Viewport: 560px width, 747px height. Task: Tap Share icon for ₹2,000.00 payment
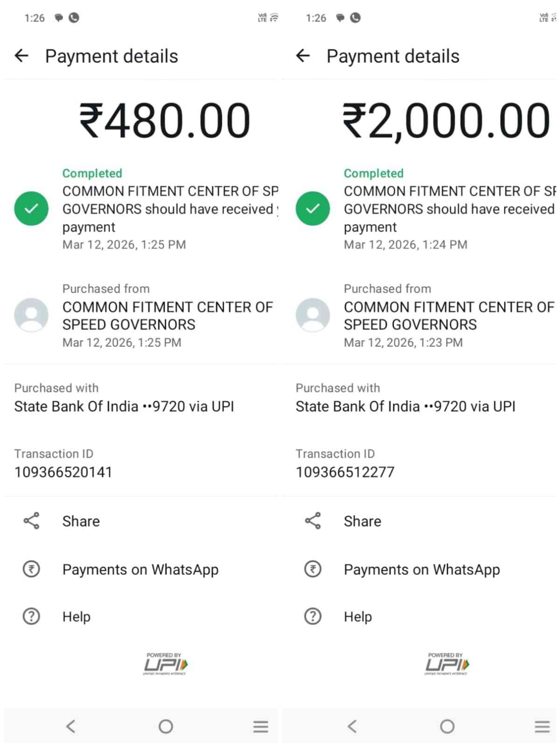tap(313, 521)
